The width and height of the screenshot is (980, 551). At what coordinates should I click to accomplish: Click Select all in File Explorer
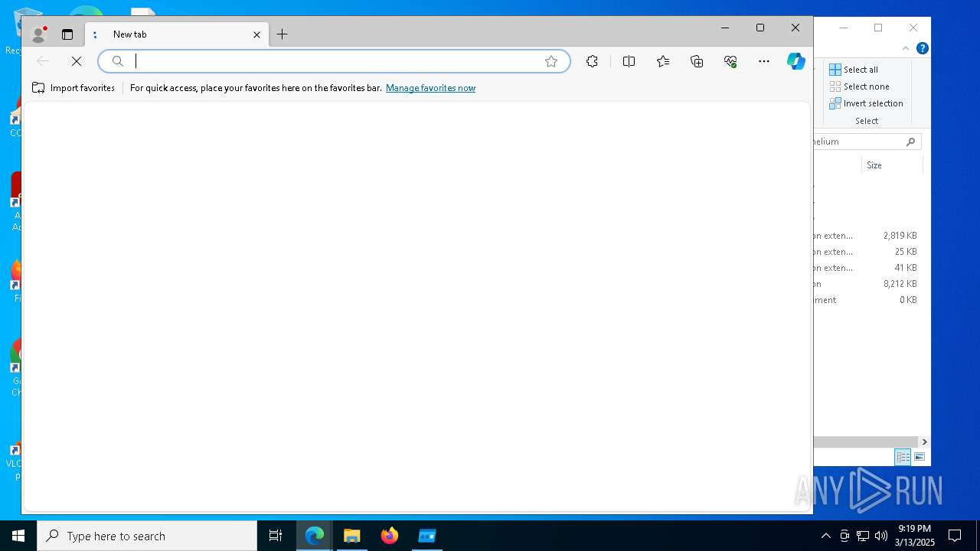(854, 70)
